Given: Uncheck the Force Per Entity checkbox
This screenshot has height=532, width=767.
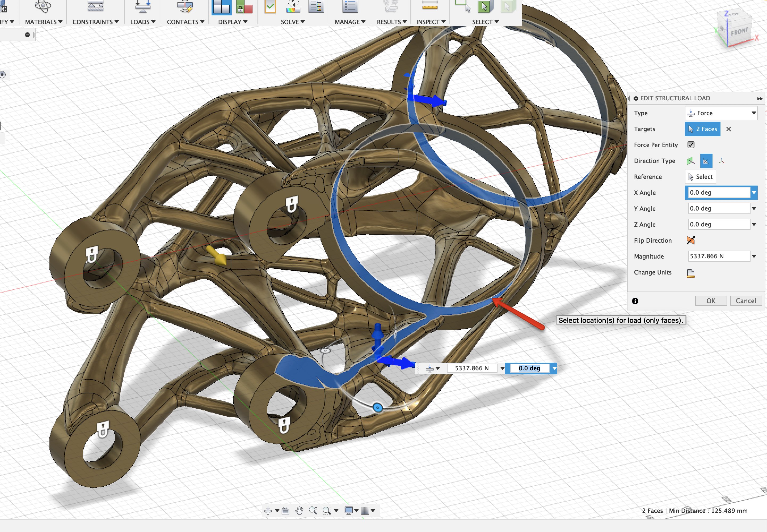Looking at the screenshot, I should pyautogui.click(x=691, y=145).
